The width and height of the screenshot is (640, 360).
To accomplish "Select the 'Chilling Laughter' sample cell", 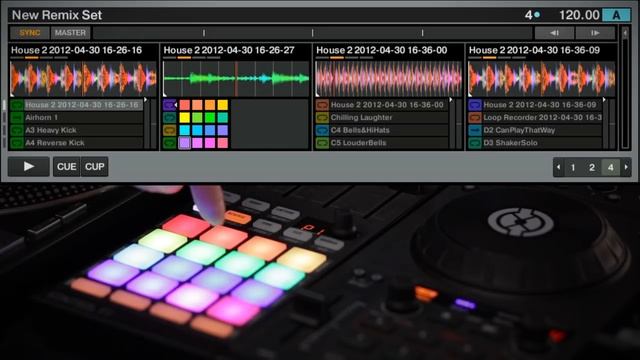I will (x=389, y=118).
